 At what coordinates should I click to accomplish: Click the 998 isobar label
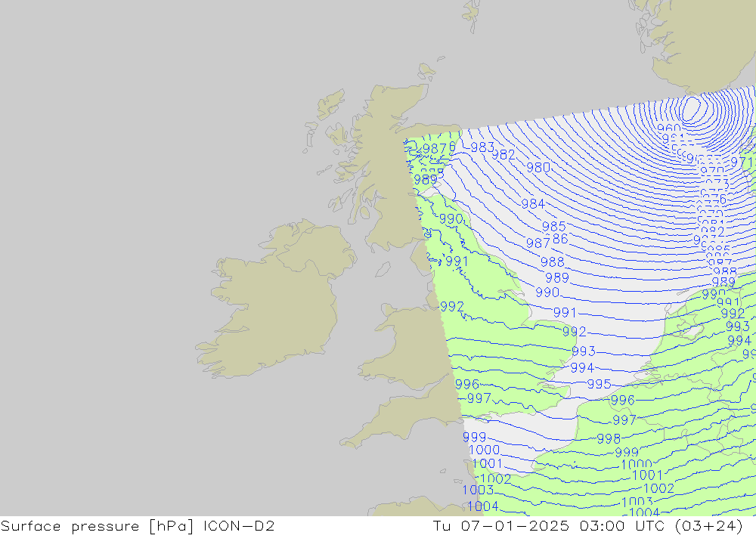tap(609, 439)
